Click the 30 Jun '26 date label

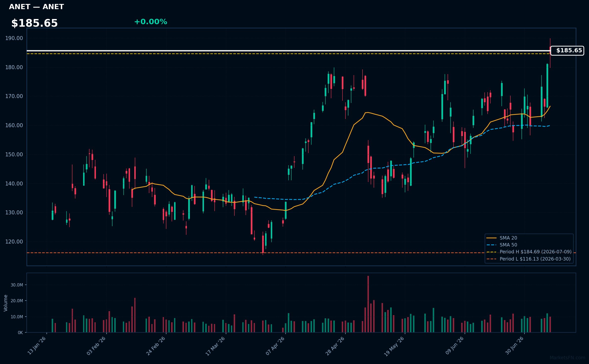[514, 346]
